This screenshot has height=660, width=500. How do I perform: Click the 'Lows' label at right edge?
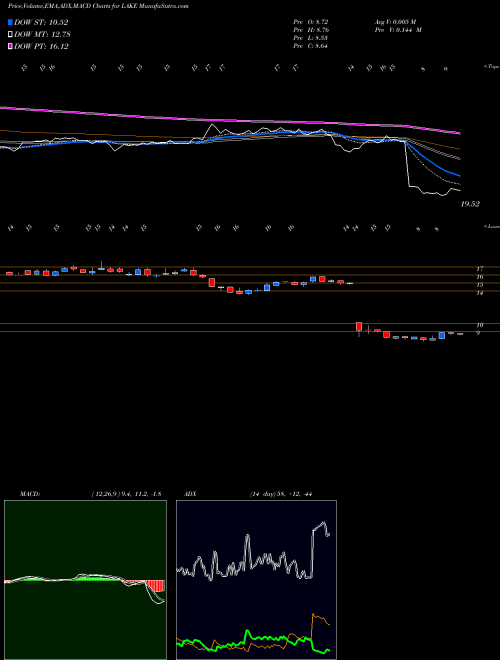point(491,226)
